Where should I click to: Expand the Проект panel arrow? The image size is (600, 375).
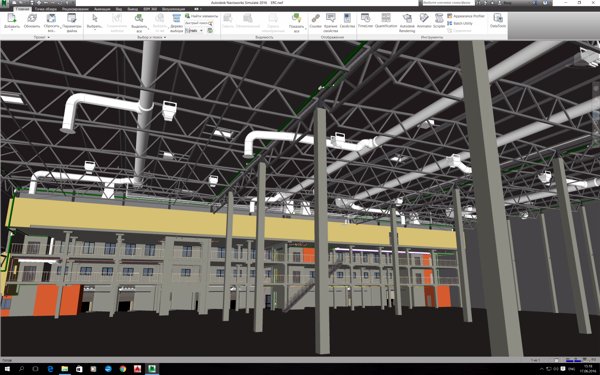tap(49, 37)
